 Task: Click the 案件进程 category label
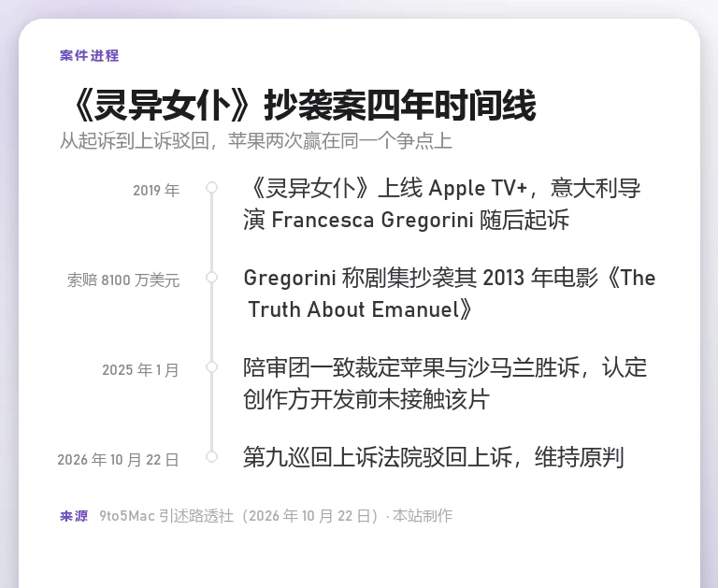pyautogui.click(x=90, y=55)
